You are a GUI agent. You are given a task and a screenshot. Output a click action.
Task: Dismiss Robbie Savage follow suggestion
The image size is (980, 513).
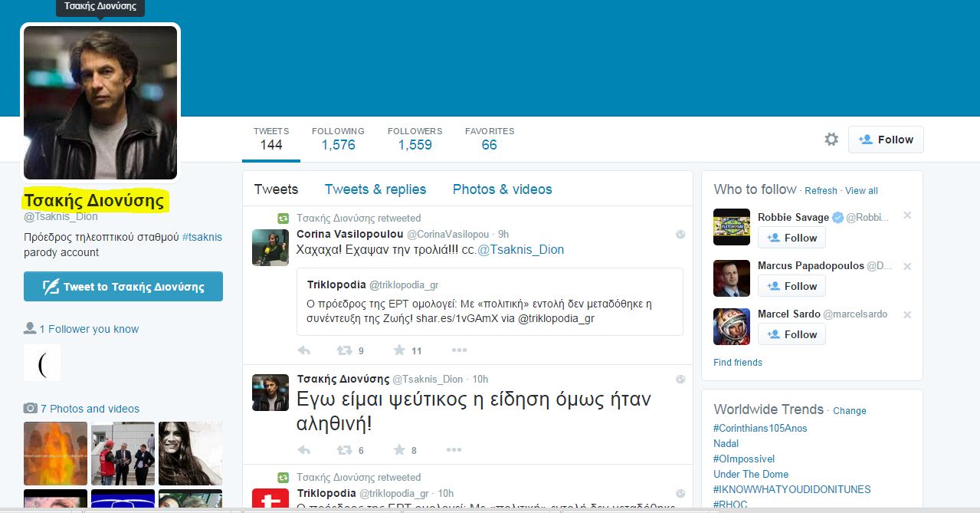[907, 215]
